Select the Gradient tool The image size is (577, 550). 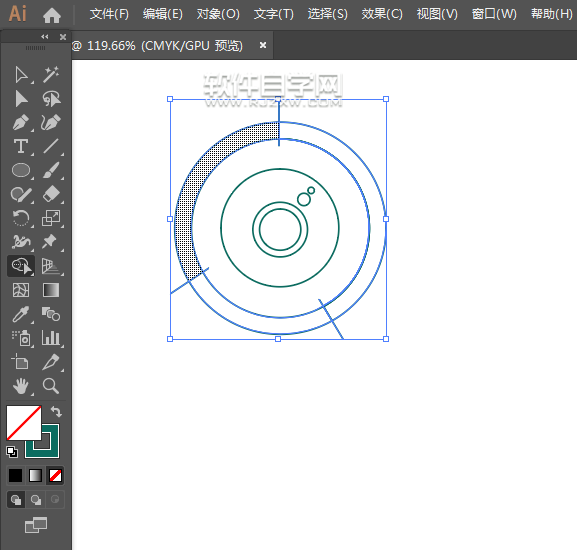point(51,290)
